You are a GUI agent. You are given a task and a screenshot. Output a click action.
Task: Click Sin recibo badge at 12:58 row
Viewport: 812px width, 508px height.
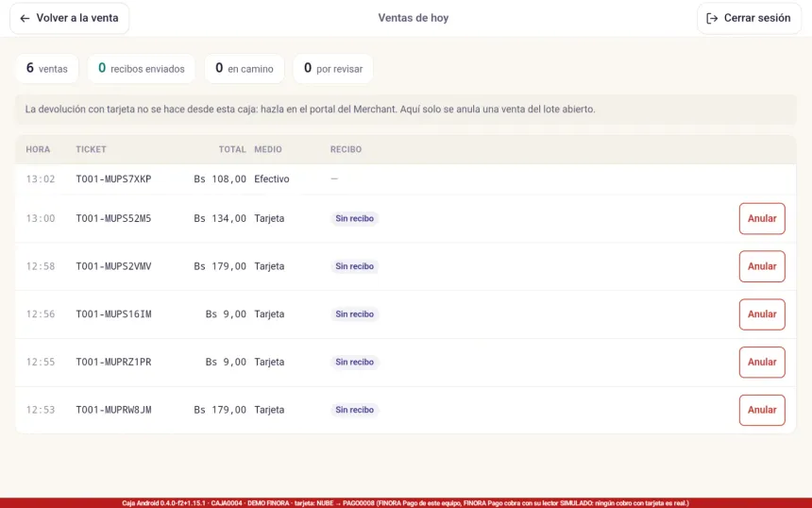point(354,266)
